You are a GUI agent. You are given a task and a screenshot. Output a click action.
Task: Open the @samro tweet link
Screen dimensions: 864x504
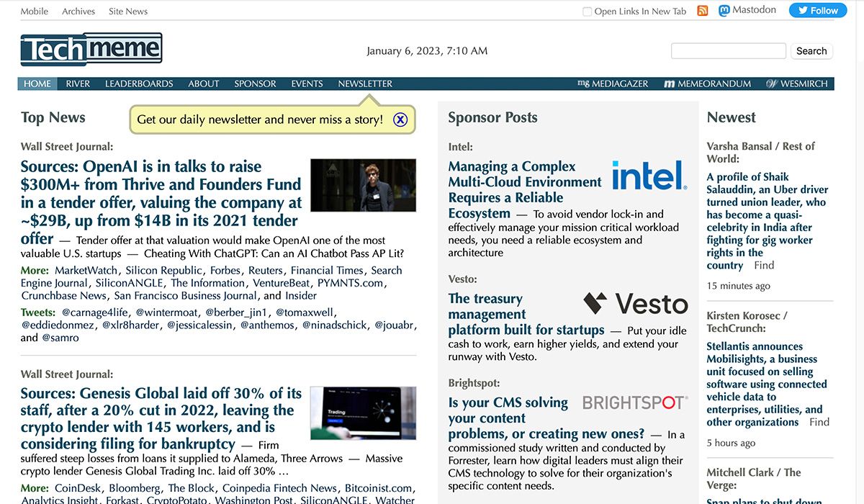[60, 338]
